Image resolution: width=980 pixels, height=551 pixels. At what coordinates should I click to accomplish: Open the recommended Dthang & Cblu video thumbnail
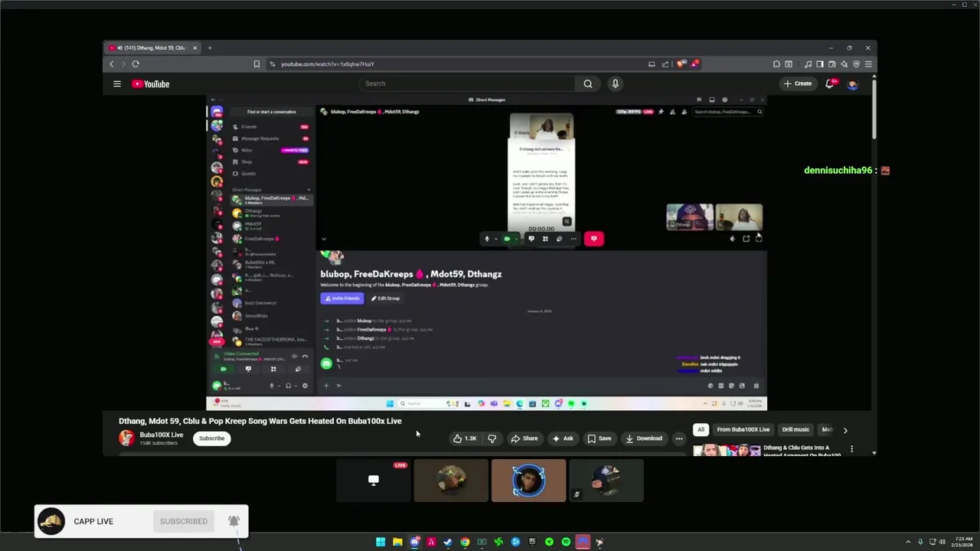[x=727, y=449]
